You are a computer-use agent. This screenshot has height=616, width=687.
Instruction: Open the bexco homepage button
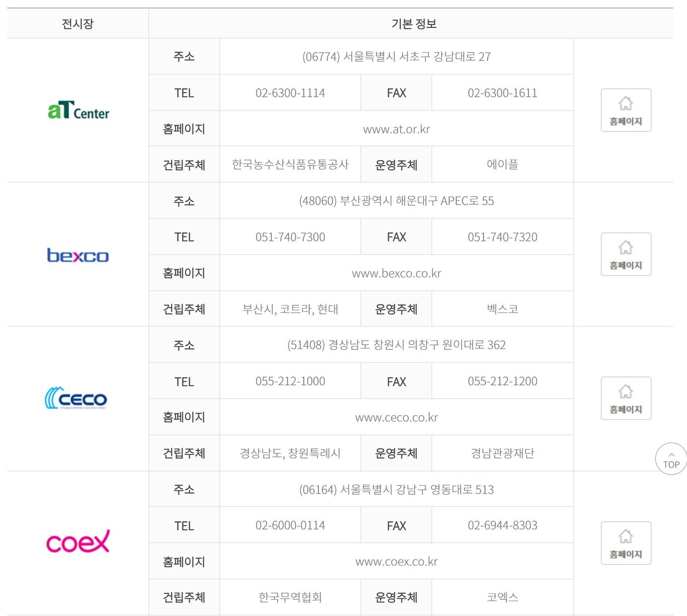[626, 254]
